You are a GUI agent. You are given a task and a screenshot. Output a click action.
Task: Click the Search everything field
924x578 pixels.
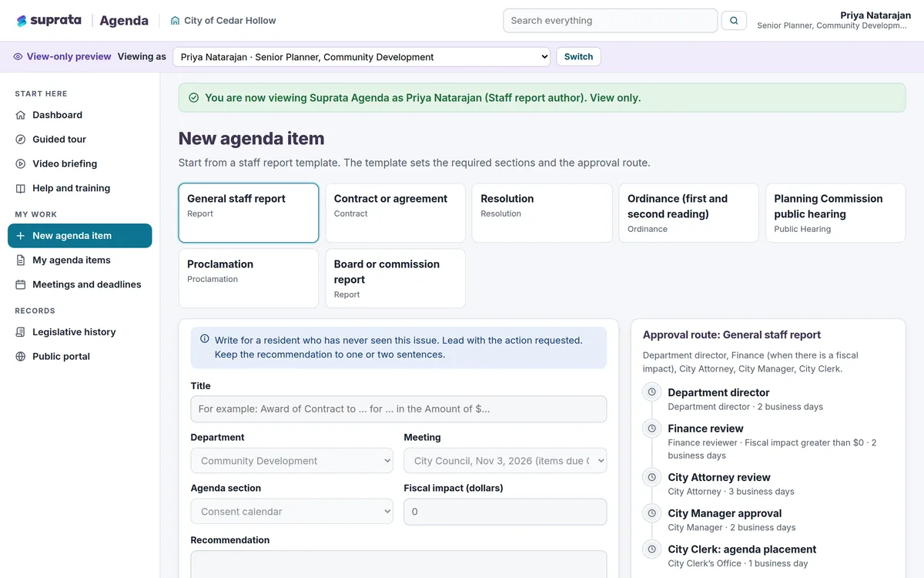611,21
